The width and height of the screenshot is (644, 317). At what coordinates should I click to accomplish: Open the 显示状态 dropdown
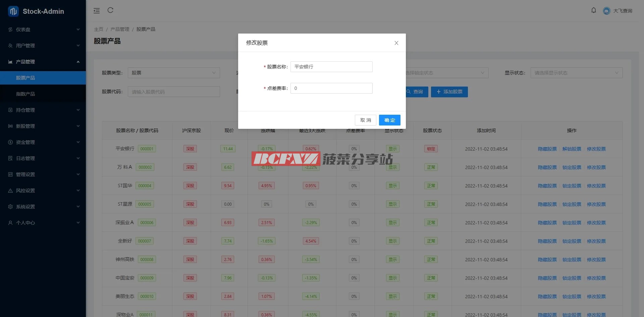point(576,73)
